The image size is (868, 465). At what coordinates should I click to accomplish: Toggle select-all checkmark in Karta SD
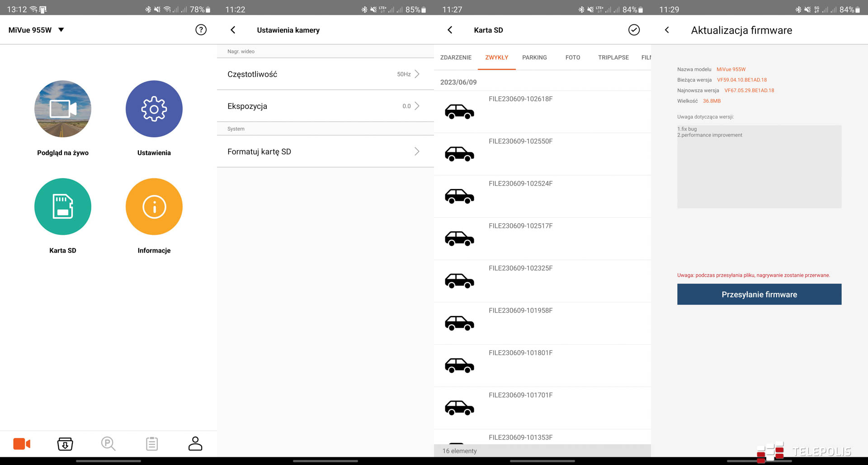click(634, 30)
